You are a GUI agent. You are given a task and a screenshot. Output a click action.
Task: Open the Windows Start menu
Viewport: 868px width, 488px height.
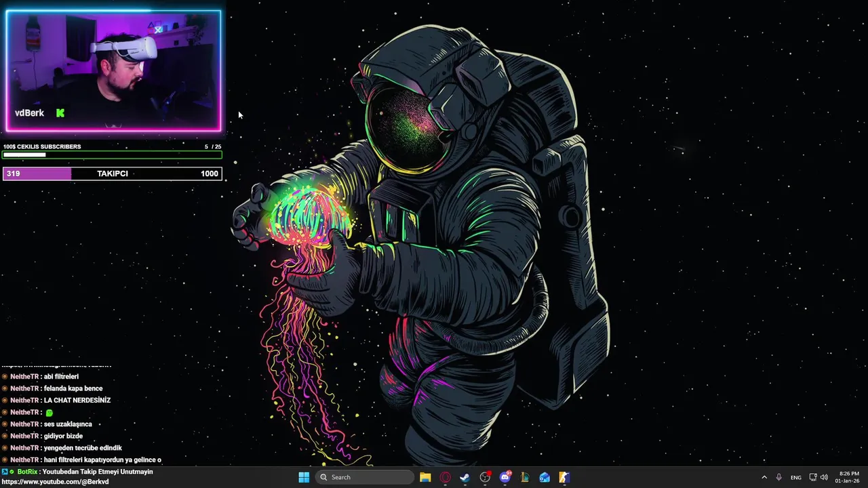click(304, 477)
